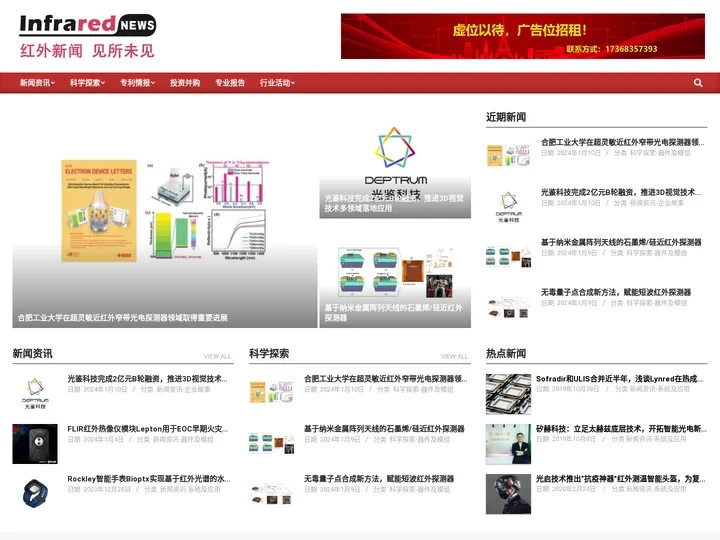This screenshot has height=540, width=720.
Task: Open headline Rockley智能手表Bioptx
Action: click(x=149, y=479)
